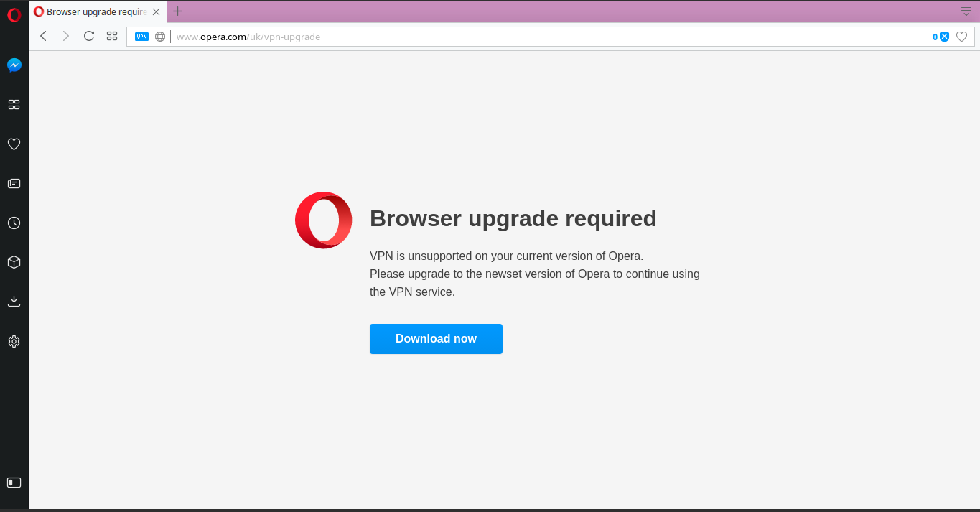The width and height of the screenshot is (980, 512).
Task: Click the large Opera logo on page
Action: point(324,220)
